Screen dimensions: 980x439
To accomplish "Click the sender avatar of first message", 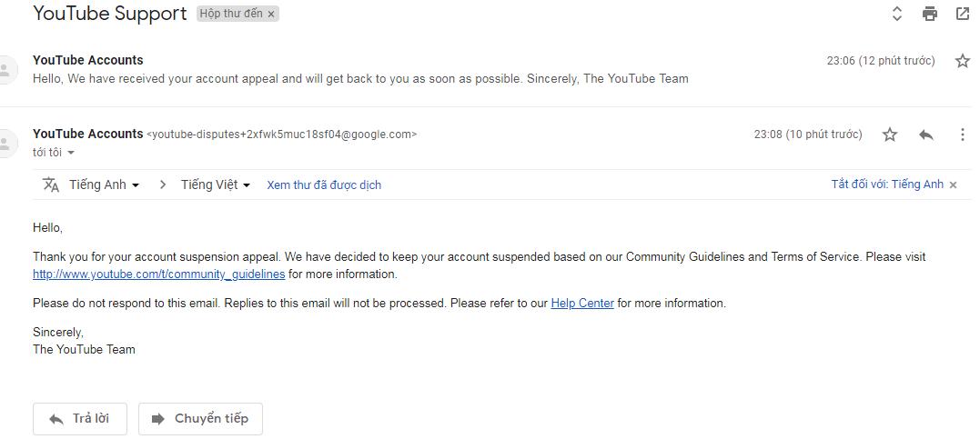I will 6,69.
